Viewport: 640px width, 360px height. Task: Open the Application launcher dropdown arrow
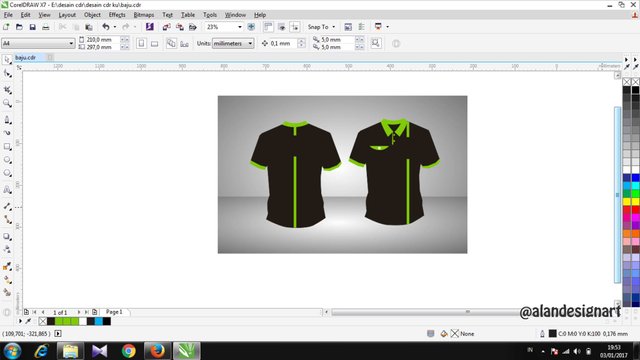(387, 27)
